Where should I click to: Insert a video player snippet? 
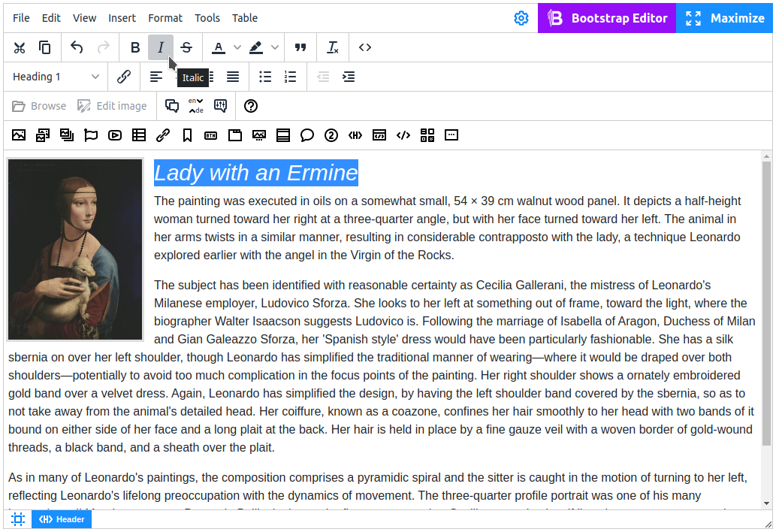[115, 135]
